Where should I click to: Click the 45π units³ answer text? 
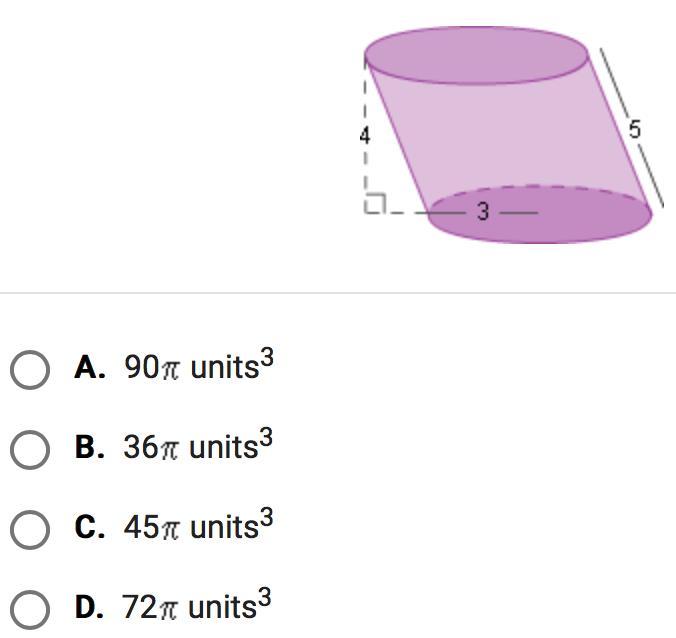click(x=198, y=526)
